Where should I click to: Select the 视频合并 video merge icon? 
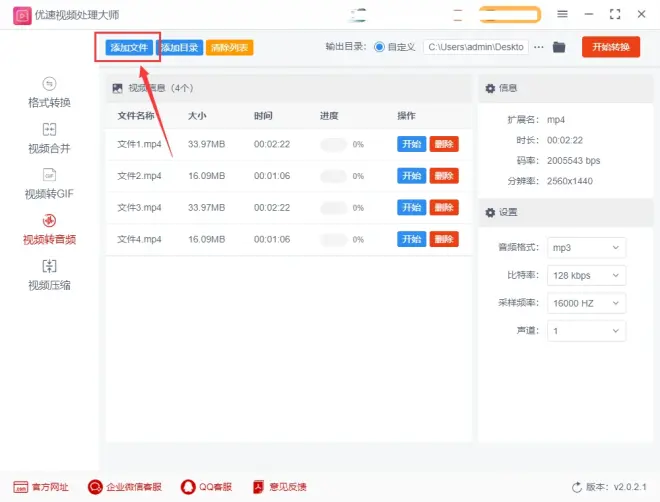[x=49, y=130]
